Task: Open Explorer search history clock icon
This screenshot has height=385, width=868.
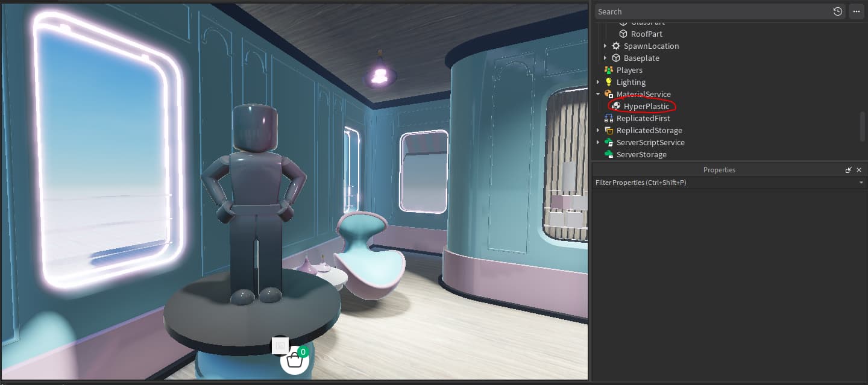Action: click(838, 11)
